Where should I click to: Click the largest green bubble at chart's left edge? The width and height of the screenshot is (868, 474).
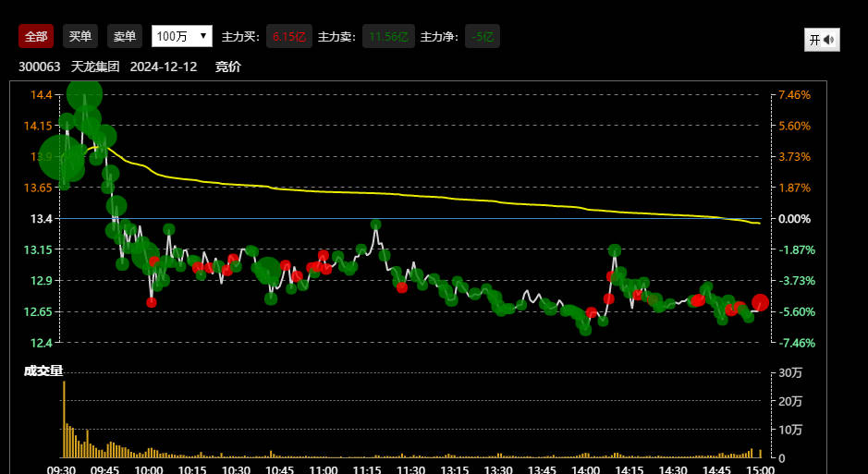coord(63,156)
